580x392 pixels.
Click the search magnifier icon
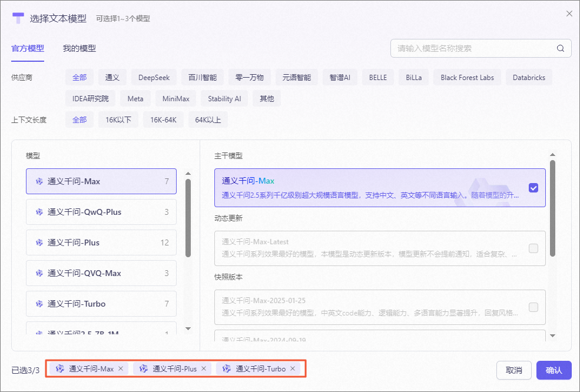[561, 48]
